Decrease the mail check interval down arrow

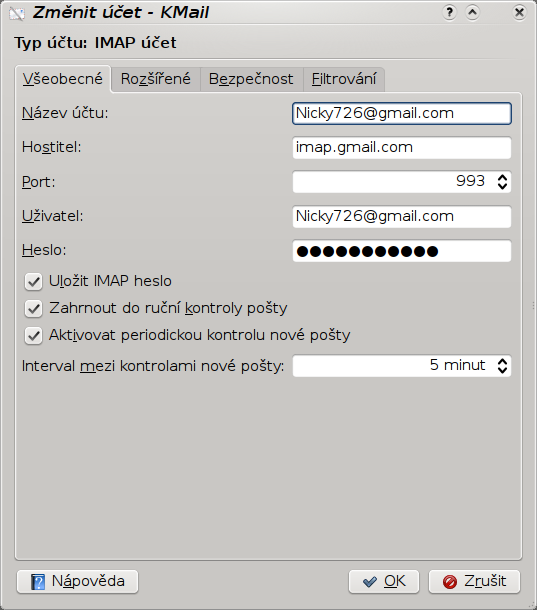[x=502, y=370]
